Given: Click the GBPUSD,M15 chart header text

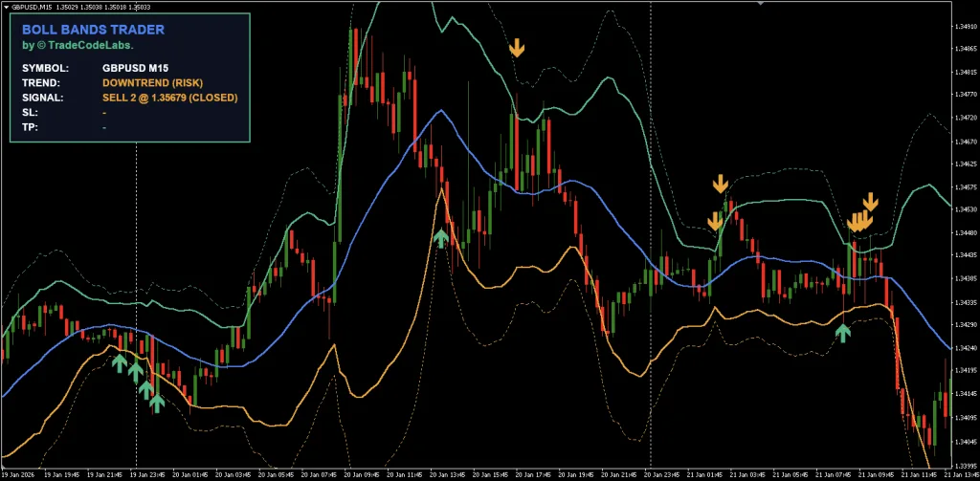Looking at the screenshot, I should click(x=32, y=7).
